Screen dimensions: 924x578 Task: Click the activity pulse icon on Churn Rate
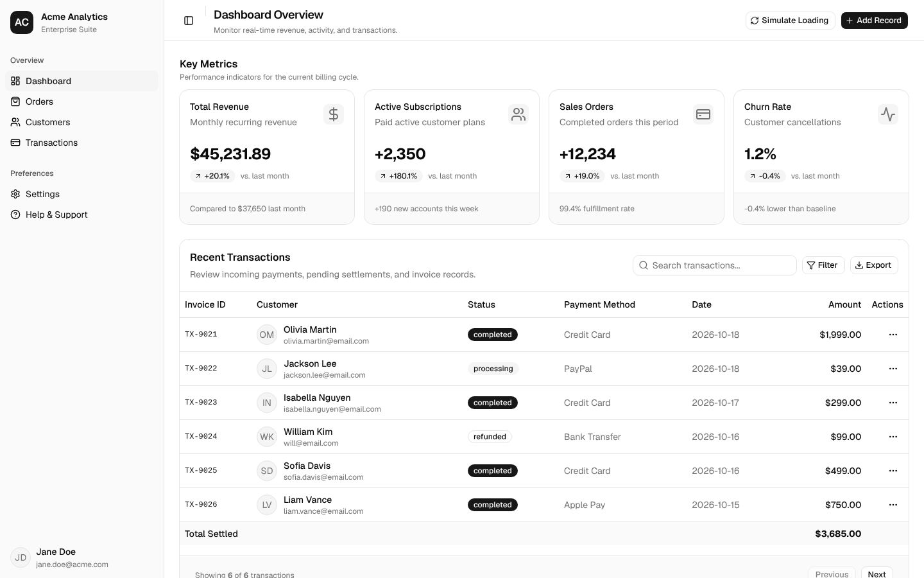pos(888,114)
